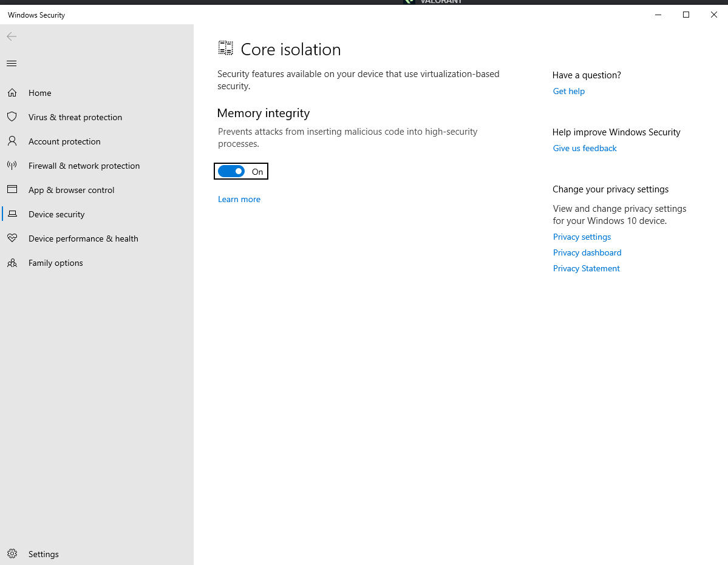
Task: Click the Account protection person icon
Action: pos(12,141)
